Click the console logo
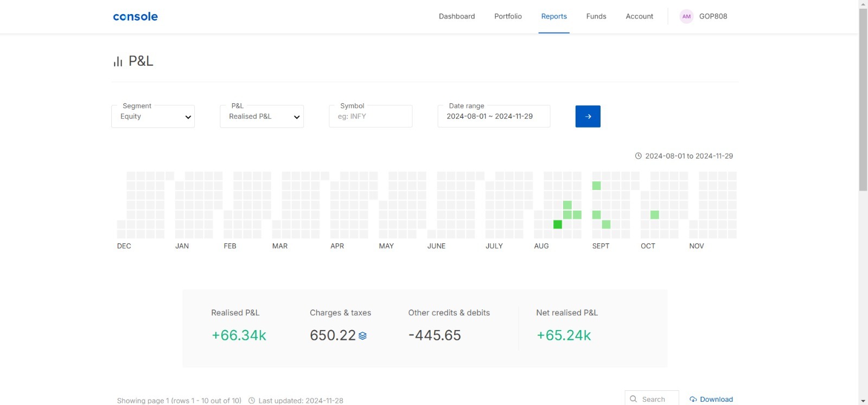The height and width of the screenshot is (405, 868). coord(135,16)
